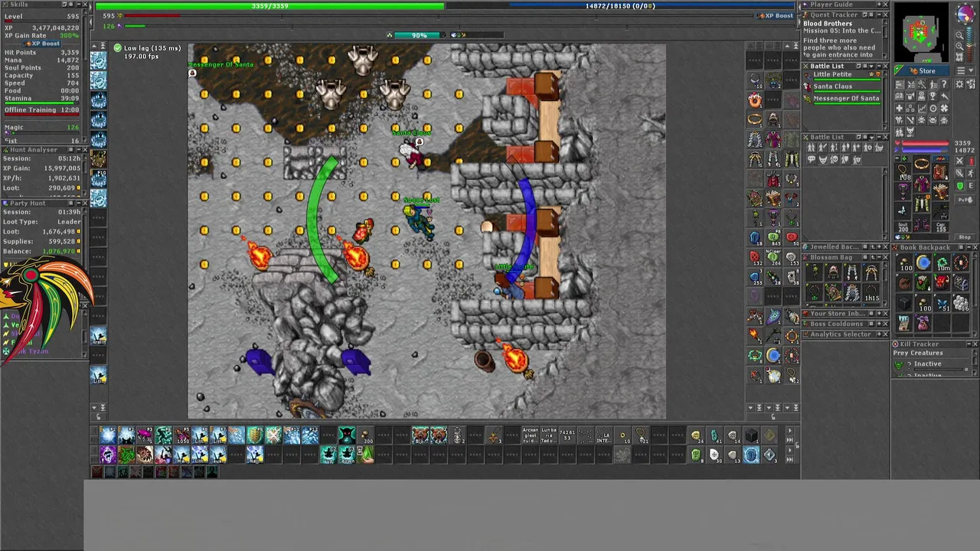Screen dimensions: 980x551
Task: Click the minimap view
Action: point(922,31)
